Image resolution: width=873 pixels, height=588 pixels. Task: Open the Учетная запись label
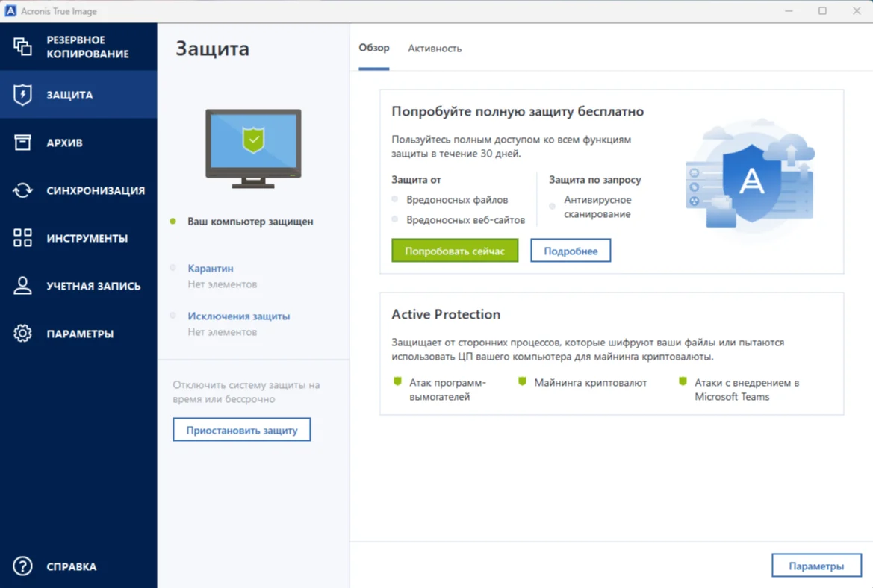coord(93,286)
